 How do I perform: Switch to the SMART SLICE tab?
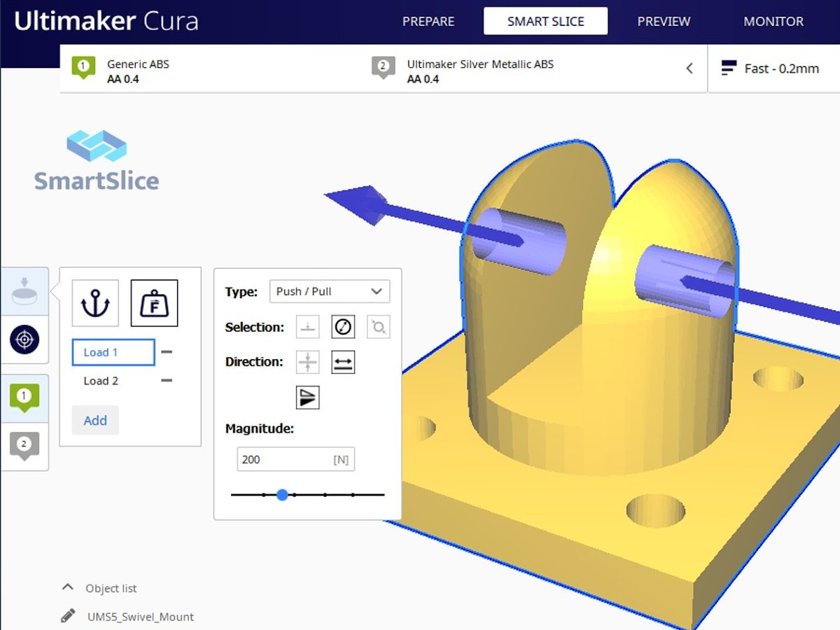pyautogui.click(x=545, y=21)
